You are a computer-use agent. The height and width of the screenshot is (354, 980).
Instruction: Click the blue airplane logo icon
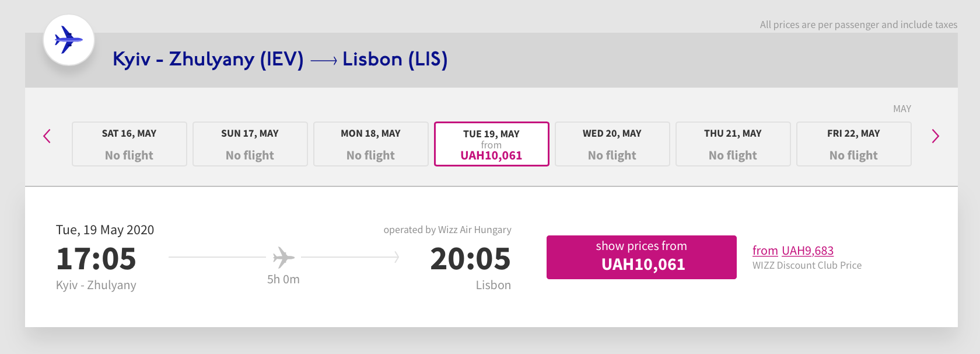(69, 40)
